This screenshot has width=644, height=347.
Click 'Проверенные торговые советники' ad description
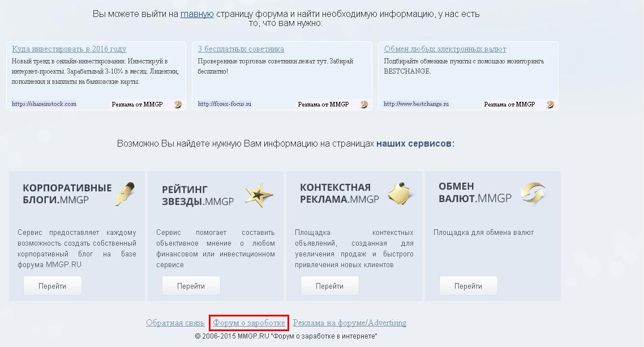click(x=276, y=66)
